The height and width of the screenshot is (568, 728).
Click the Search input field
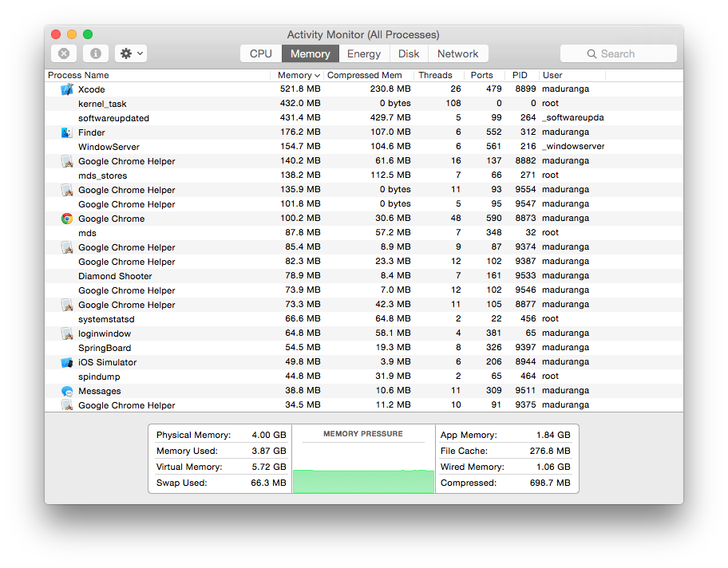(x=619, y=53)
